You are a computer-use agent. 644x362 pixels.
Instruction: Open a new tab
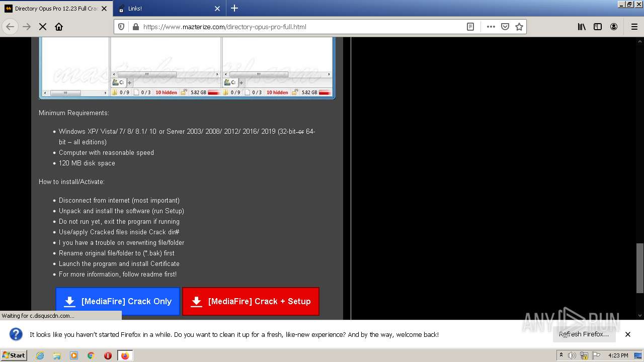[234, 8]
